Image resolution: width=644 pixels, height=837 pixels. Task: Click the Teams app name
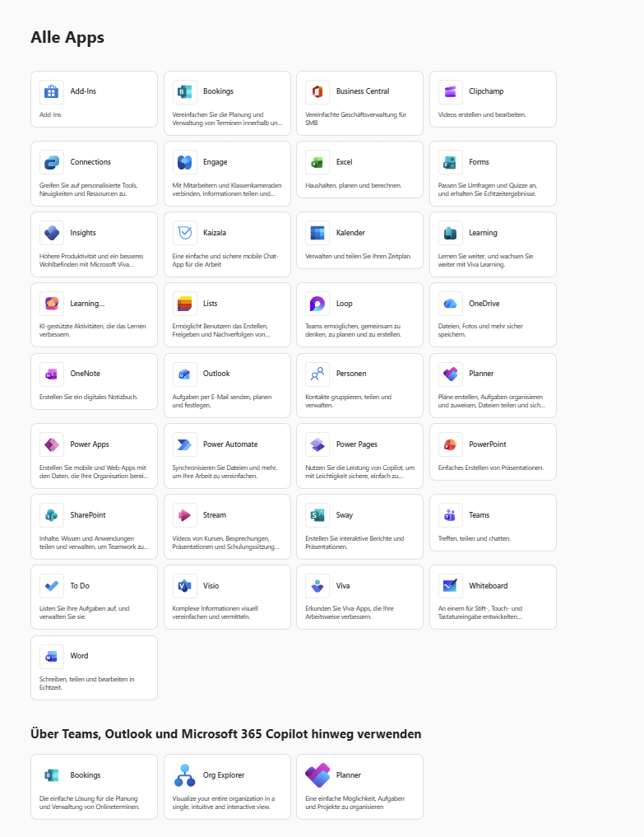pyautogui.click(x=480, y=515)
